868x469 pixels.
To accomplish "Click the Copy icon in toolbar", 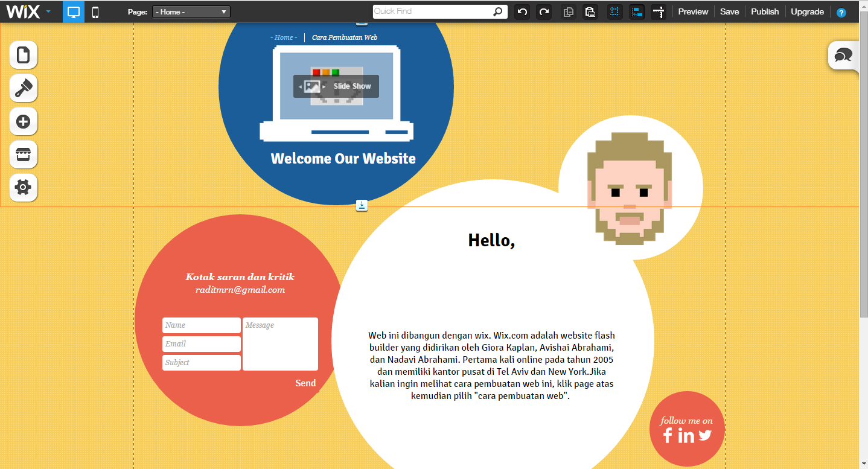I will [x=568, y=11].
